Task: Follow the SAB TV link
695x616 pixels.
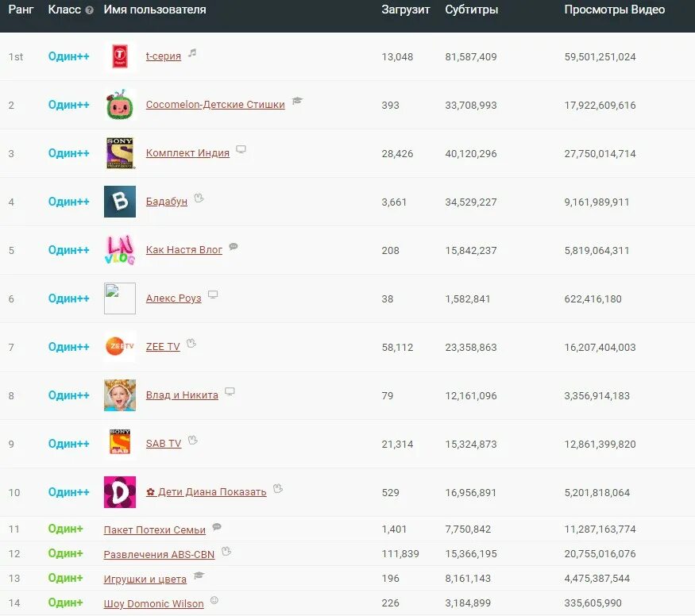Action: tap(164, 444)
